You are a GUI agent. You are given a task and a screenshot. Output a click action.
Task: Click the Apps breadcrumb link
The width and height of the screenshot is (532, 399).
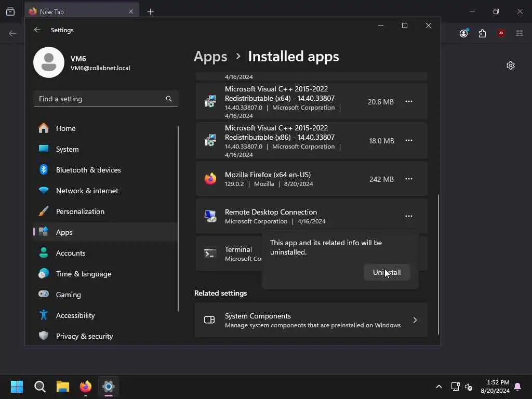click(x=210, y=56)
